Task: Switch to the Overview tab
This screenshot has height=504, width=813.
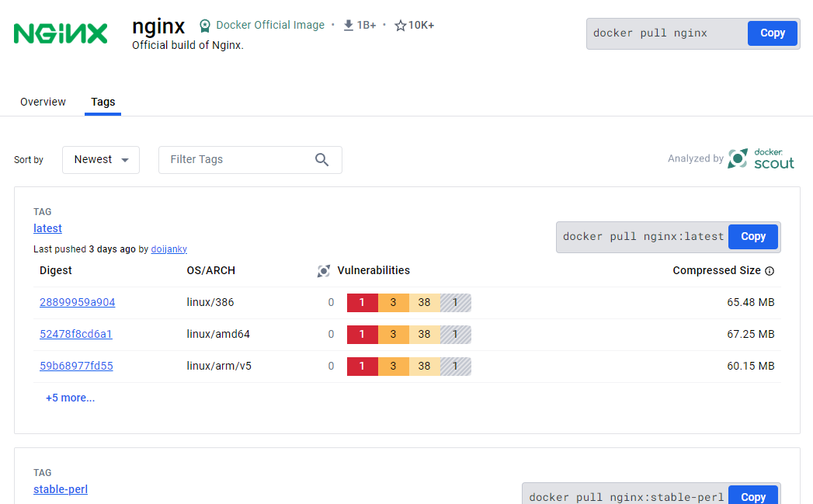Action: [43, 102]
